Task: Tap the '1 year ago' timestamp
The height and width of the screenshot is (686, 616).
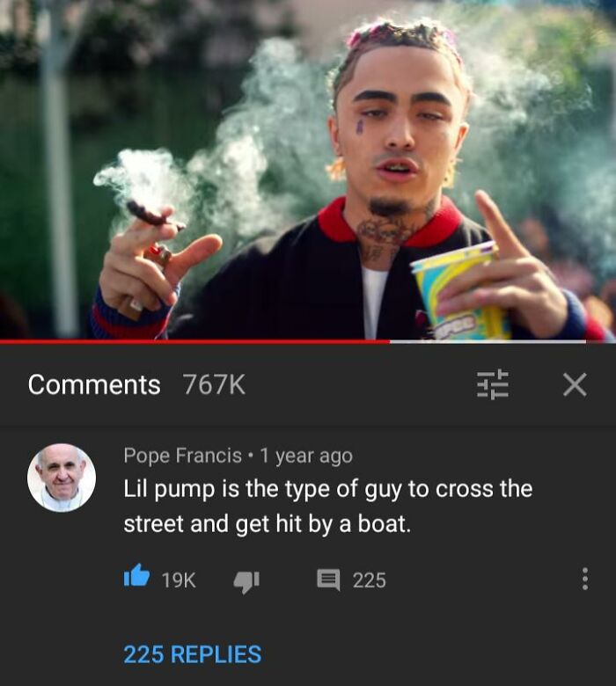Action: coord(306,456)
